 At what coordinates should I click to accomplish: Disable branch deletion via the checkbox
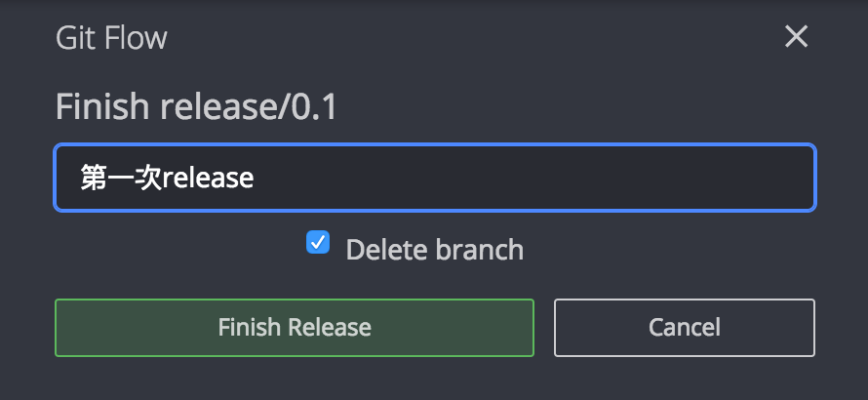(x=318, y=243)
